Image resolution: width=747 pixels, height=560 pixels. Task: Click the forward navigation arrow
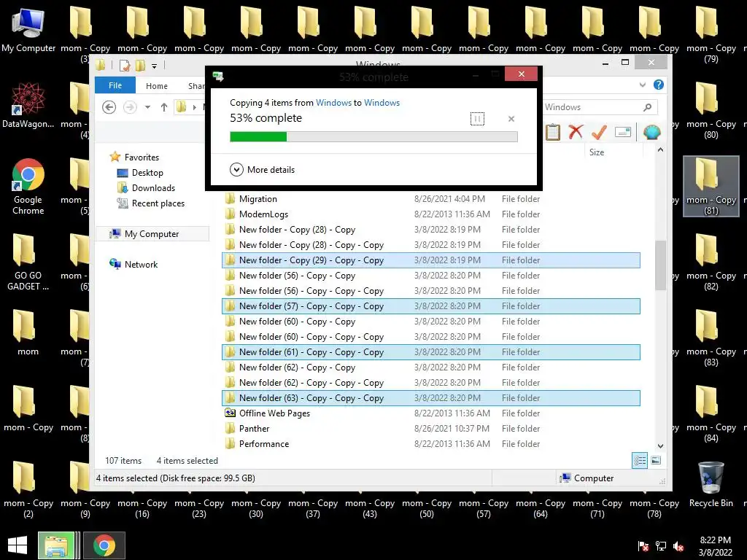(x=130, y=107)
